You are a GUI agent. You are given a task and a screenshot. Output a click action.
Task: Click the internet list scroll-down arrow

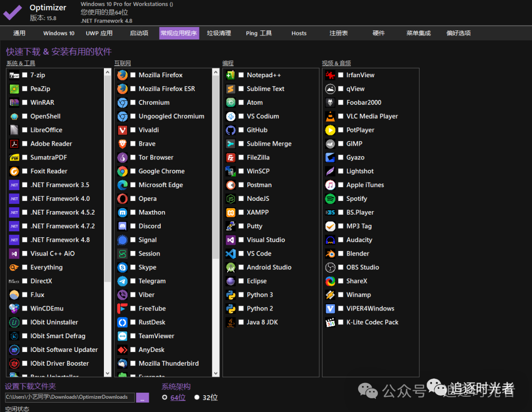(216, 373)
